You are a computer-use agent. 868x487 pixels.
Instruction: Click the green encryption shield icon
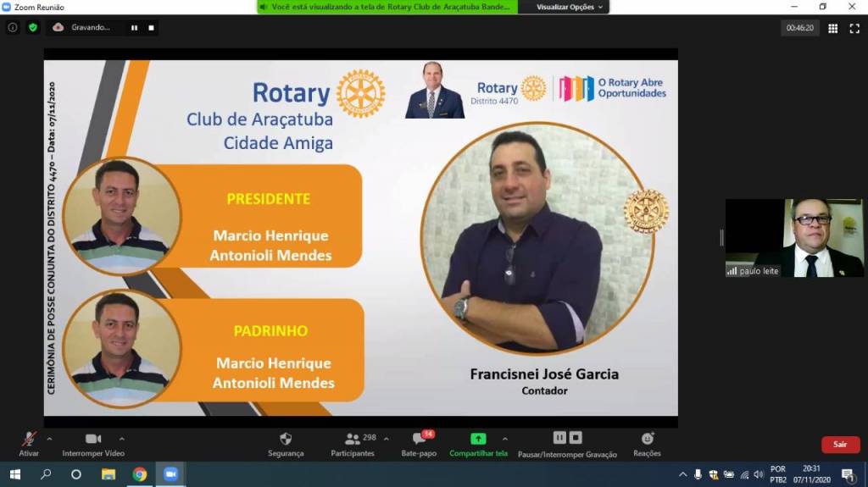[x=33, y=27]
